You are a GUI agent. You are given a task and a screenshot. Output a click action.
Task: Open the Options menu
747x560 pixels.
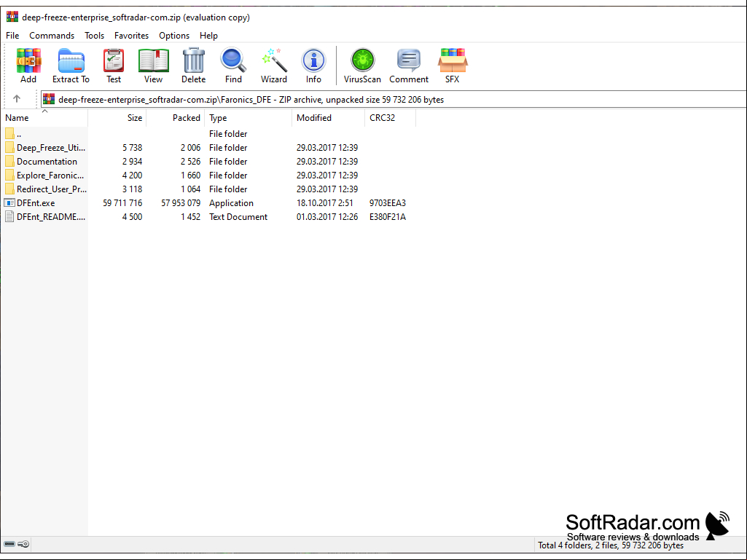point(174,36)
